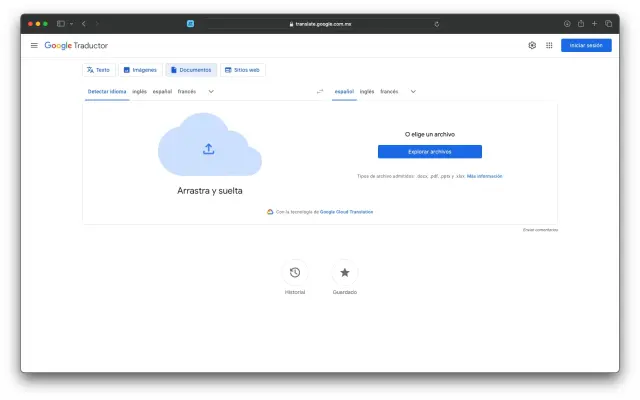Click the Iniciar sesión button
Image resolution: width=640 pixels, height=400 pixels.
586,45
